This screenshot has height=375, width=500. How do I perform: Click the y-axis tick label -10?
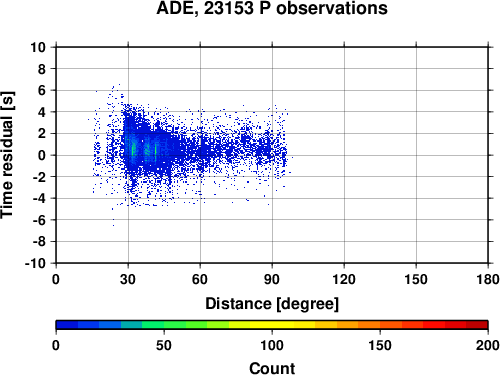(35, 263)
